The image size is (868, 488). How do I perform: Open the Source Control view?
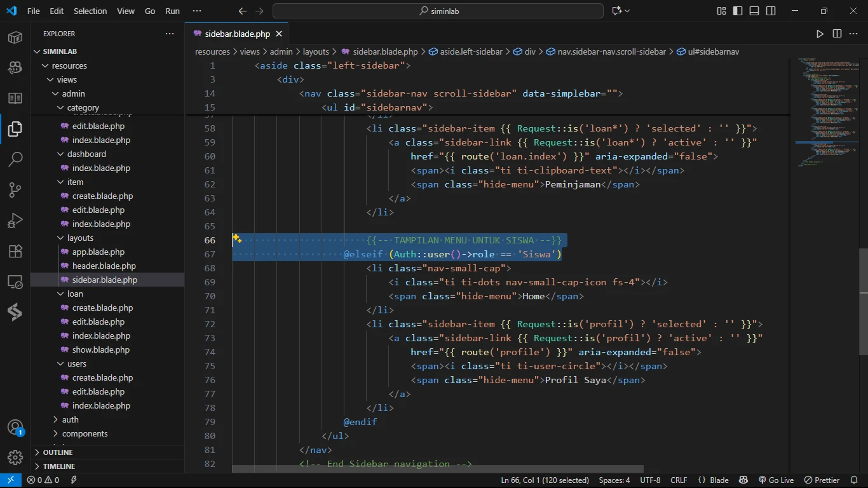tap(15, 189)
